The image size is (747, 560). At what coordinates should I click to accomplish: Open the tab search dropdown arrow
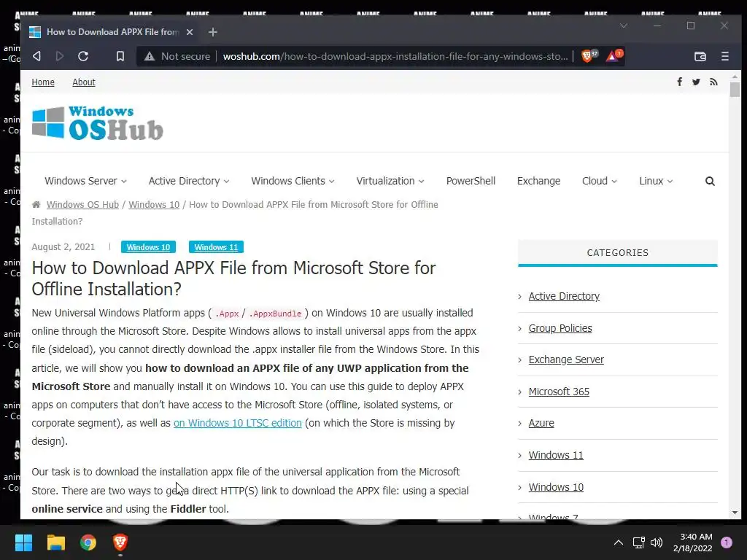(x=623, y=26)
